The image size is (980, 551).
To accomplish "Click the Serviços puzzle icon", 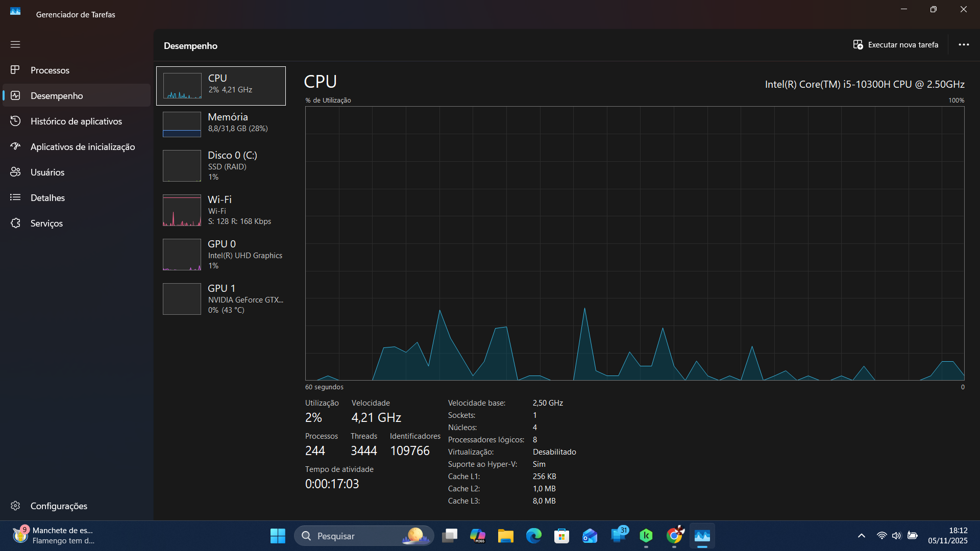I will [15, 223].
